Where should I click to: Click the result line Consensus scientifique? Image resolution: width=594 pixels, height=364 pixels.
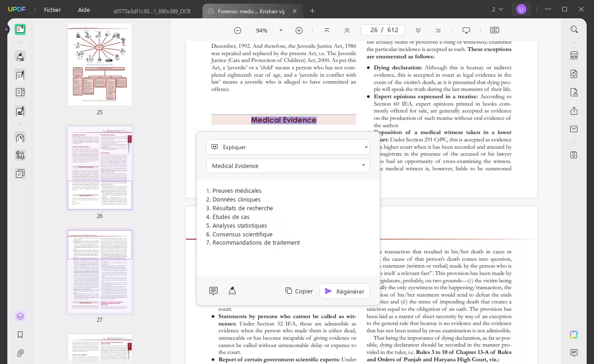click(x=242, y=234)
